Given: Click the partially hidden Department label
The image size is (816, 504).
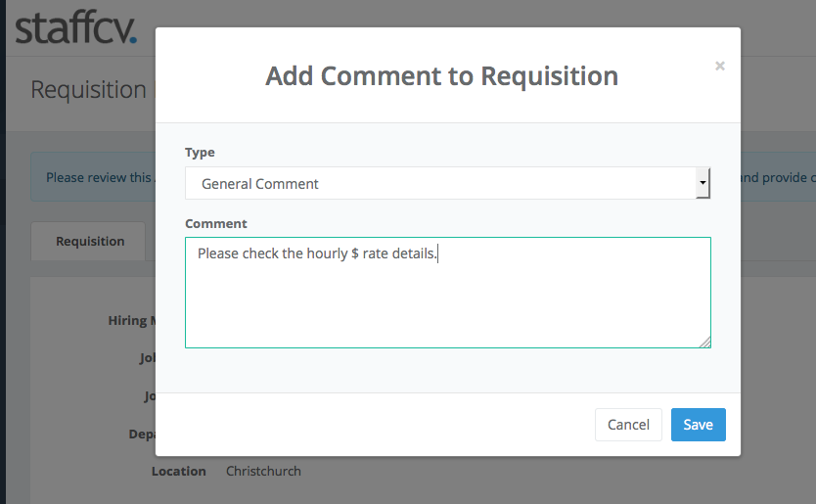Looking at the screenshot, I should [x=142, y=435].
